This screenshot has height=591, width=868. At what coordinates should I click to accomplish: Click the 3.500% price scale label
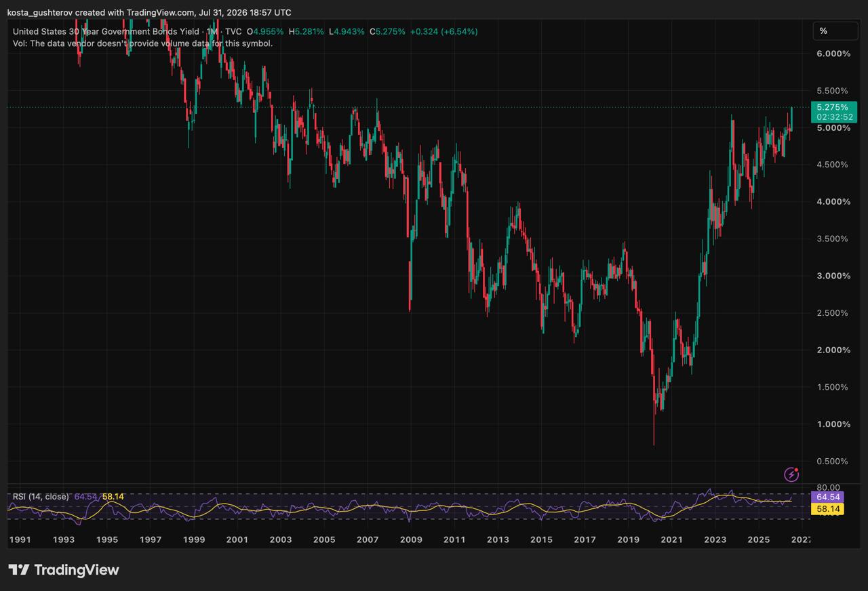pyautogui.click(x=833, y=239)
